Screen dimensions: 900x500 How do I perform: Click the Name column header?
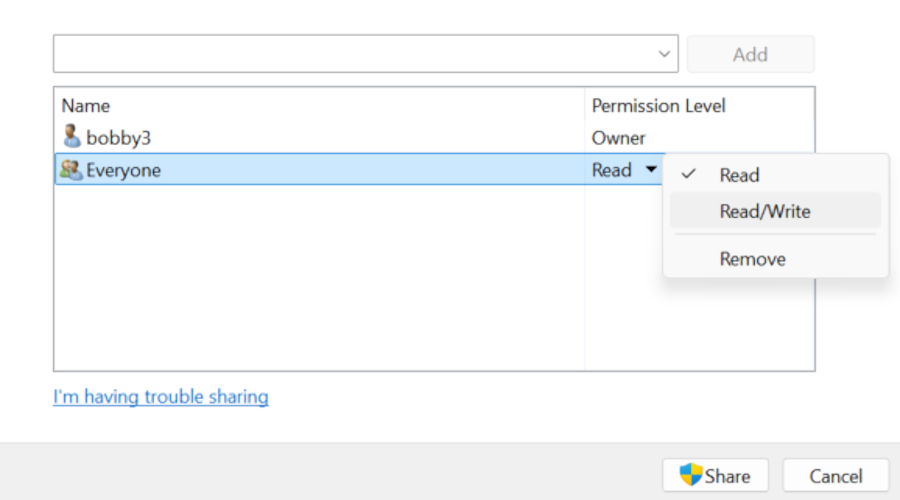86,106
